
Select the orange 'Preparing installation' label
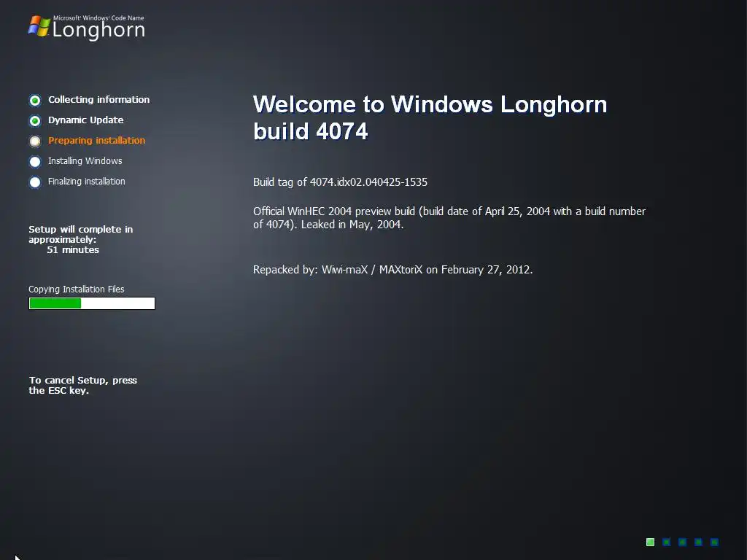point(97,141)
